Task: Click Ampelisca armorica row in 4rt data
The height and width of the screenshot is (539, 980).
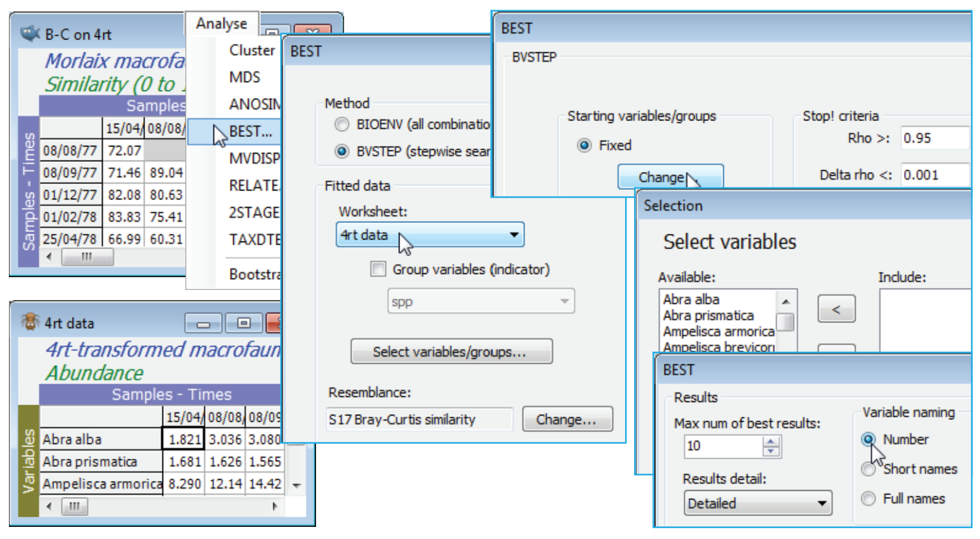Action: tap(101, 484)
